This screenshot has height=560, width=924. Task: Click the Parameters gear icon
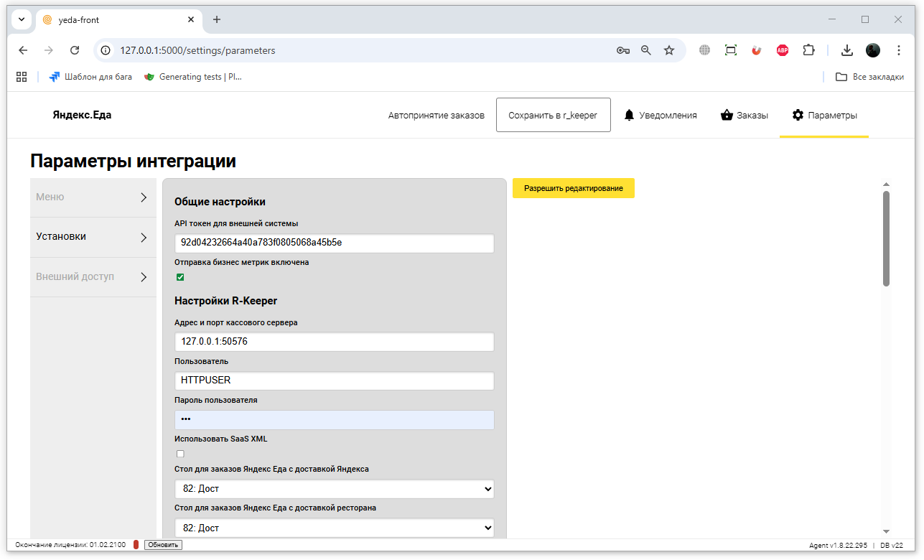pos(798,116)
